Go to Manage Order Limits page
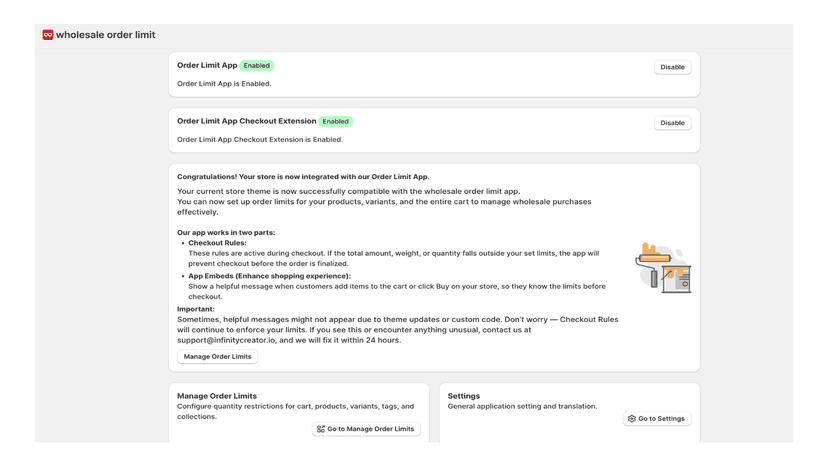This screenshot has width=828, height=466. (x=366, y=429)
